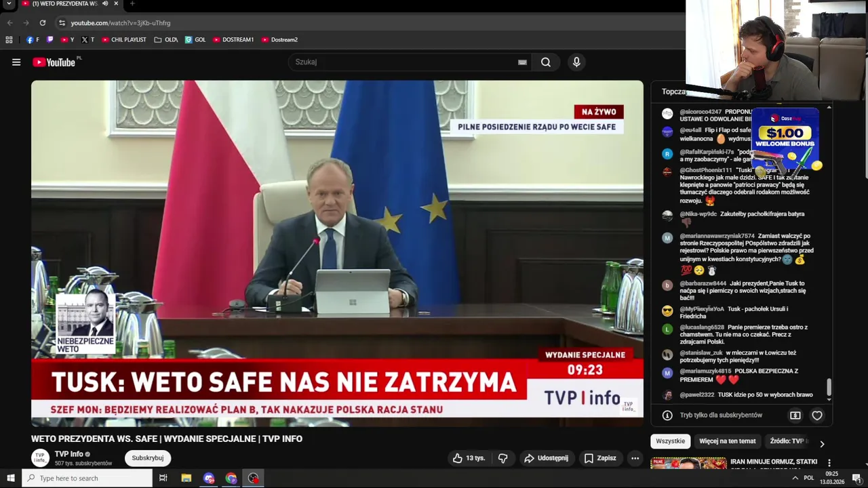868x488 pixels.
Task: Open the Super Chat dollar icon
Action: (x=795, y=415)
